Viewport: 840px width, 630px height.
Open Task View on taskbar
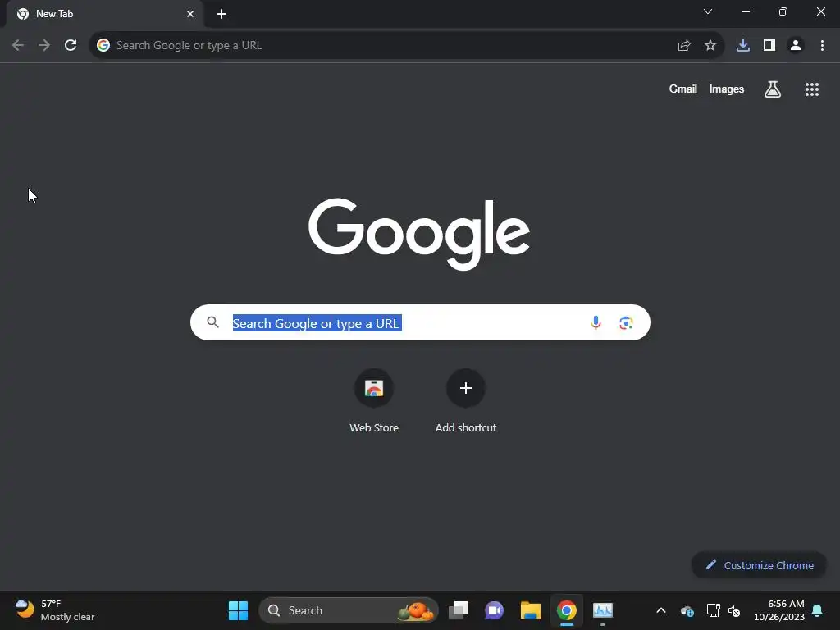pyautogui.click(x=459, y=610)
